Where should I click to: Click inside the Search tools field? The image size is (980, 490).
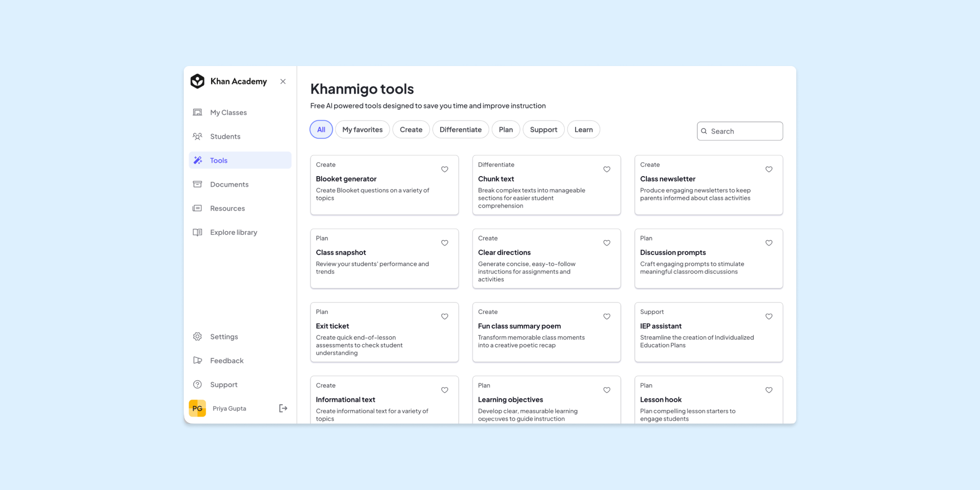tap(740, 131)
